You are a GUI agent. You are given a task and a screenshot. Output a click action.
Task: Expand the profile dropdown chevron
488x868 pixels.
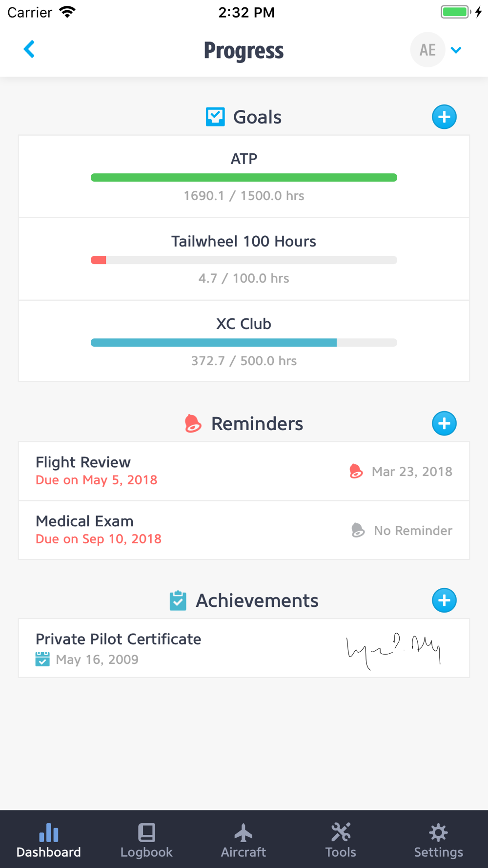tap(456, 50)
